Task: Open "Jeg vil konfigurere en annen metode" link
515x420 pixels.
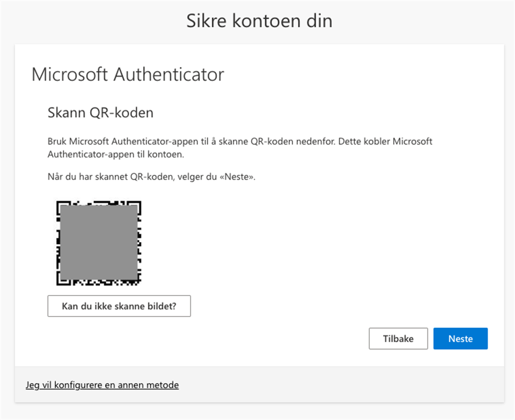Action: [102, 385]
